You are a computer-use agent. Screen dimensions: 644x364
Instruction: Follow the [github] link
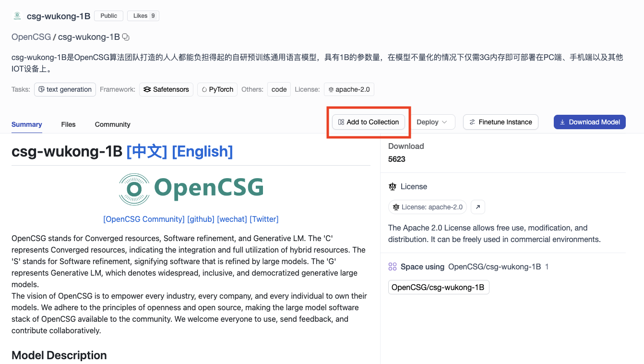(x=201, y=219)
